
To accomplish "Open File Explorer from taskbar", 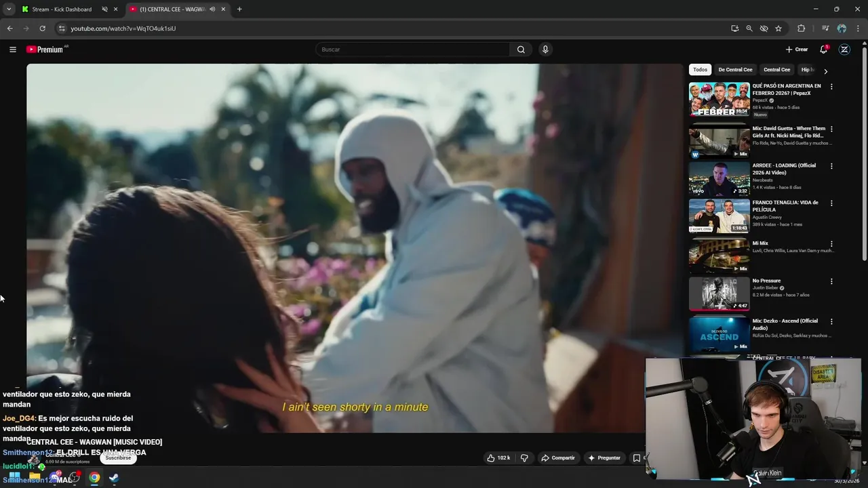I will pos(35,477).
